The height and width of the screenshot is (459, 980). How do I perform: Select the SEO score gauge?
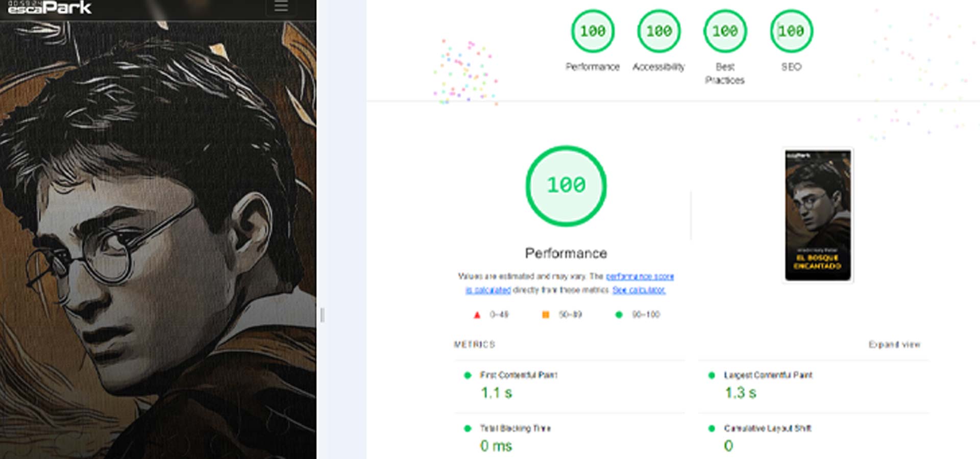pyautogui.click(x=792, y=31)
